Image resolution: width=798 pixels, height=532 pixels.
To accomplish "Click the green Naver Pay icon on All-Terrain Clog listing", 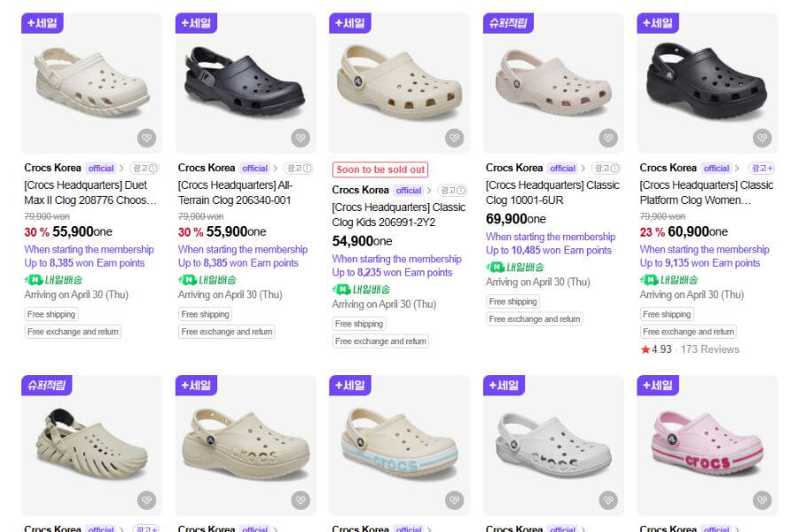I will pyautogui.click(x=189, y=280).
